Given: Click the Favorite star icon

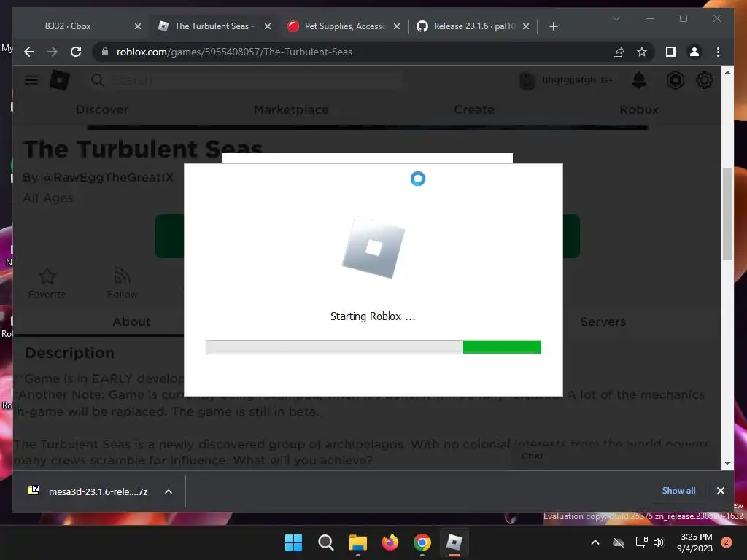Looking at the screenshot, I should [x=47, y=276].
